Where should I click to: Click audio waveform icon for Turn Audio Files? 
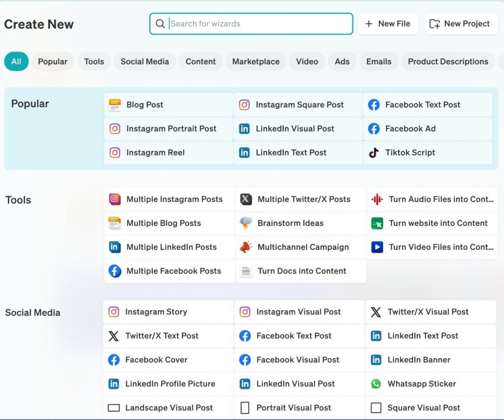(377, 199)
